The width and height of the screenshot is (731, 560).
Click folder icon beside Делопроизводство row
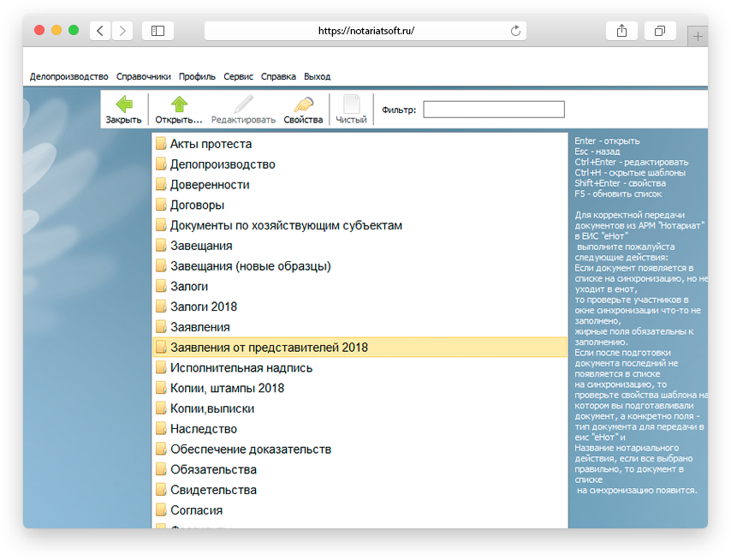(x=161, y=164)
